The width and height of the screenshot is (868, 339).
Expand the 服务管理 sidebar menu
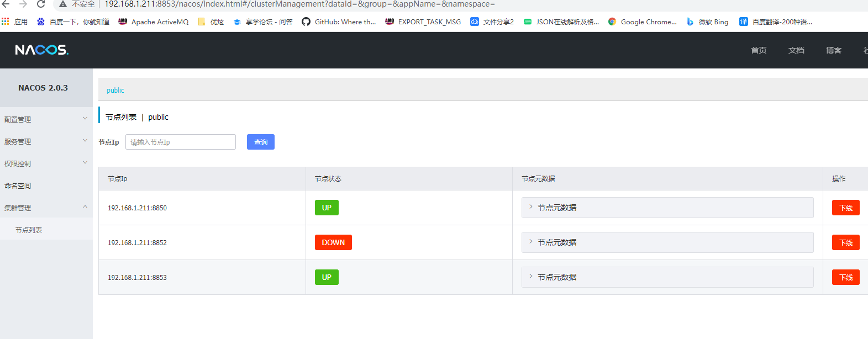pyautogui.click(x=46, y=141)
